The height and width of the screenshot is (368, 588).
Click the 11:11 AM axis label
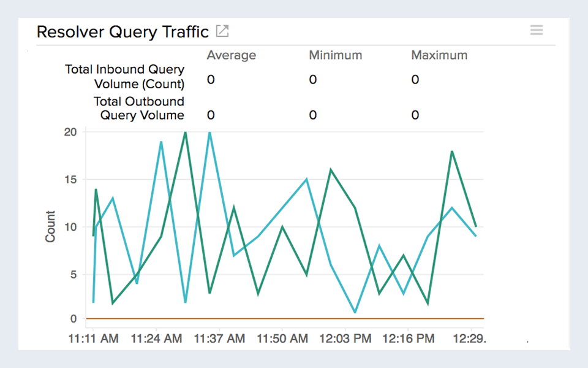95,338
